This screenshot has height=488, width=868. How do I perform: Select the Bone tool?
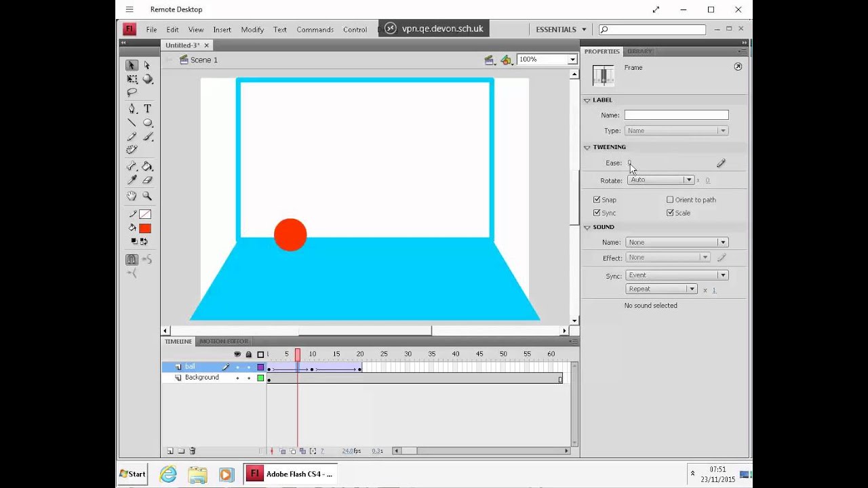click(132, 166)
